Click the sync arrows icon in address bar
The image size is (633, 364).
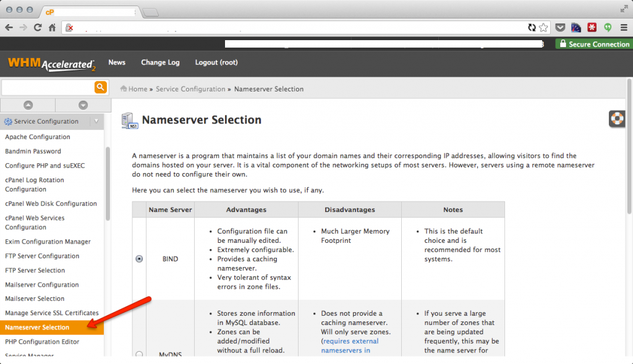click(x=532, y=27)
